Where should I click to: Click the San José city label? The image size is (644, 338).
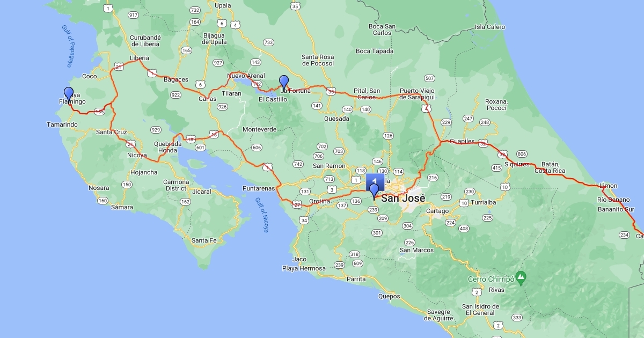(x=403, y=198)
